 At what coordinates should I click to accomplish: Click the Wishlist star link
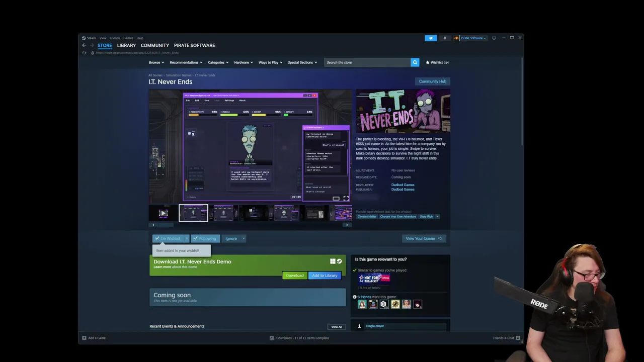[437, 62]
